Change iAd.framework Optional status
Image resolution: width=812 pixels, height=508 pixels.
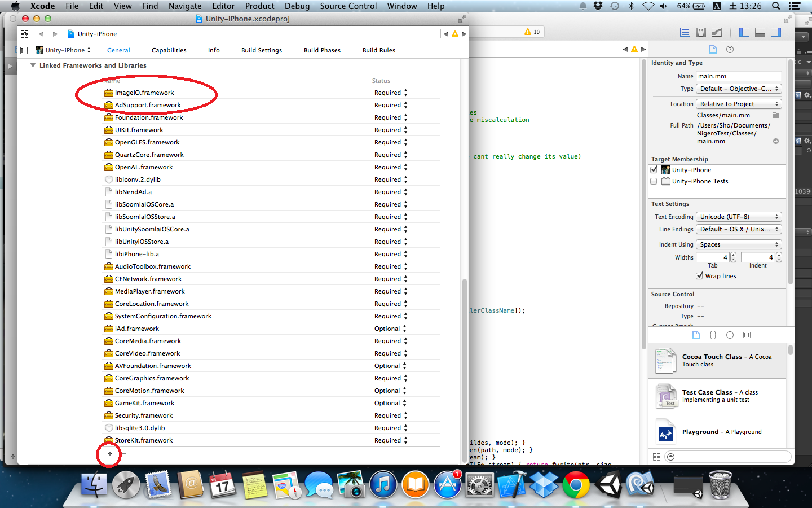[390, 329]
